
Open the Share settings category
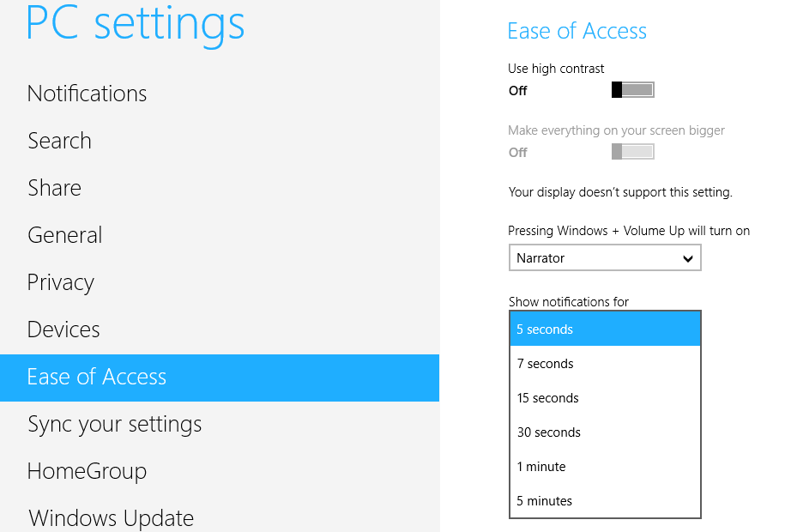coord(54,188)
